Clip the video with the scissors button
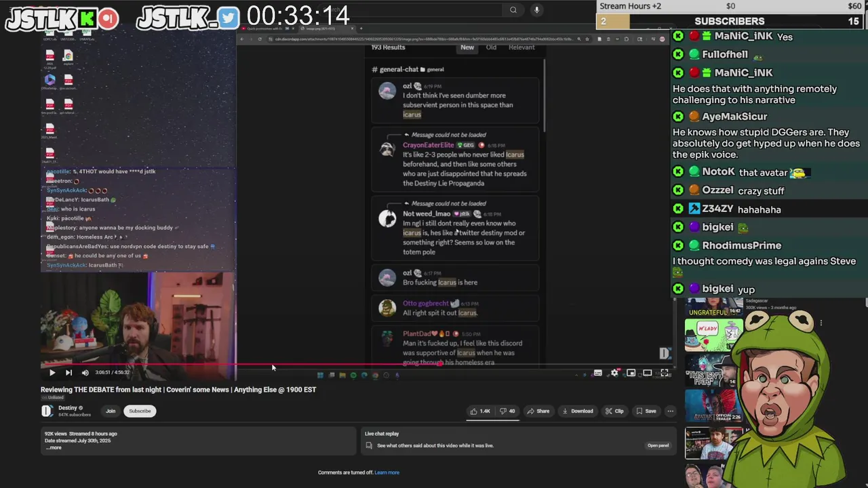The height and width of the screenshot is (488, 868). 614,411
